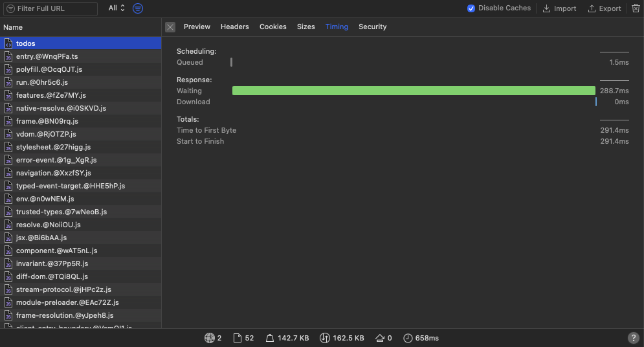Viewport: 644px width, 347px height.
Task: Click the resources count document icon
Action: click(x=238, y=338)
